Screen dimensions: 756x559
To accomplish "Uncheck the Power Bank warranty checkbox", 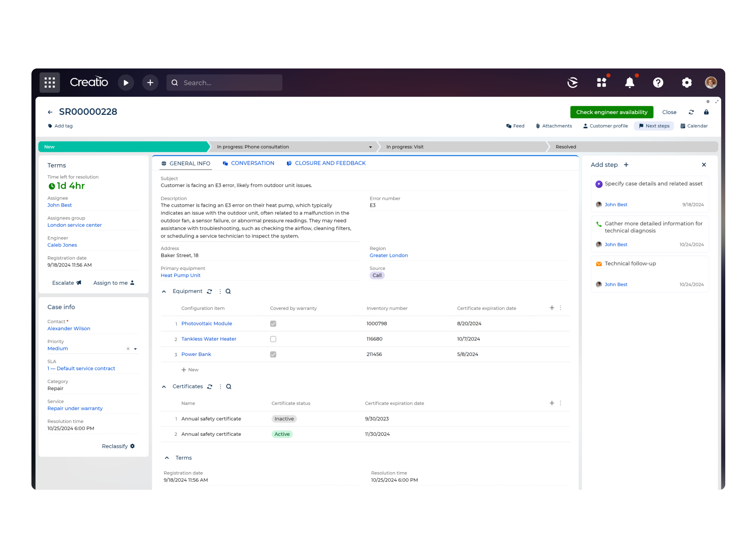I will point(273,354).
